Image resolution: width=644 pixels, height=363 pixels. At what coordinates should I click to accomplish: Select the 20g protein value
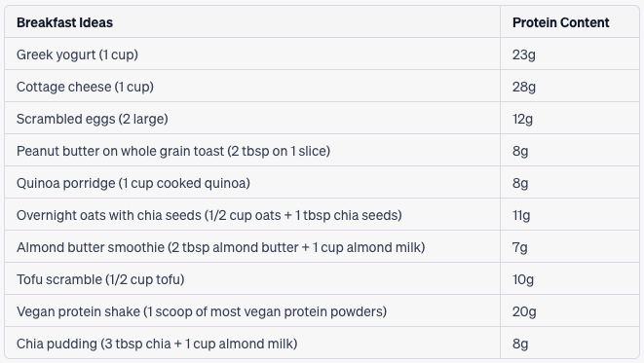point(524,311)
